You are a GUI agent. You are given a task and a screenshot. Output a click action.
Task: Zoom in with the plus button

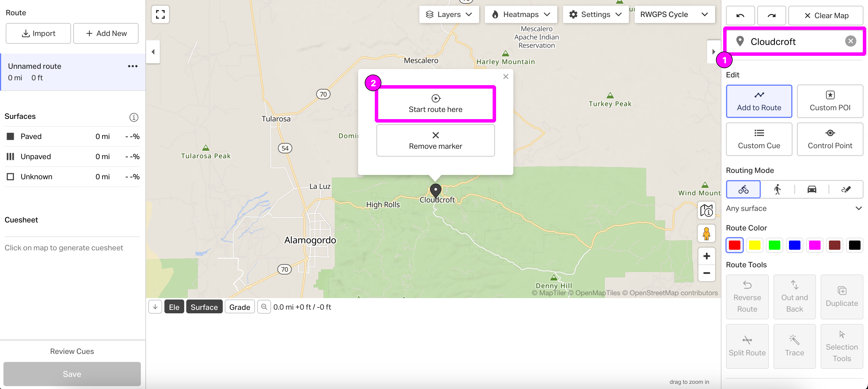click(x=706, y=256)
